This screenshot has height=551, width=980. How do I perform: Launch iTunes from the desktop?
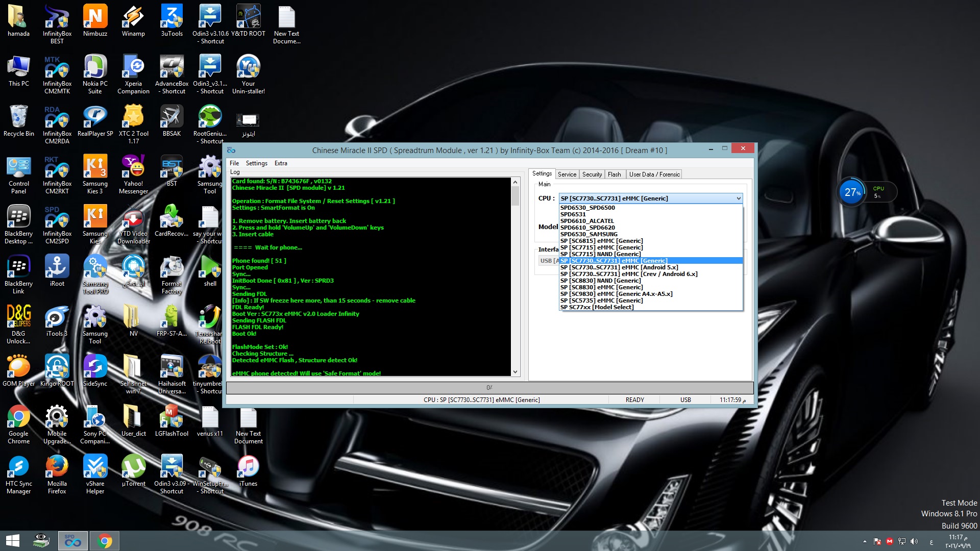click(x=249, y=470)
